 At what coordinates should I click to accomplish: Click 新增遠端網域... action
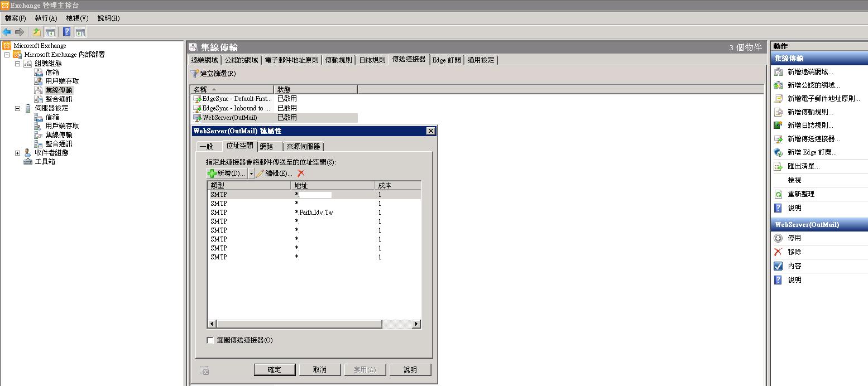tap(811, 72)
